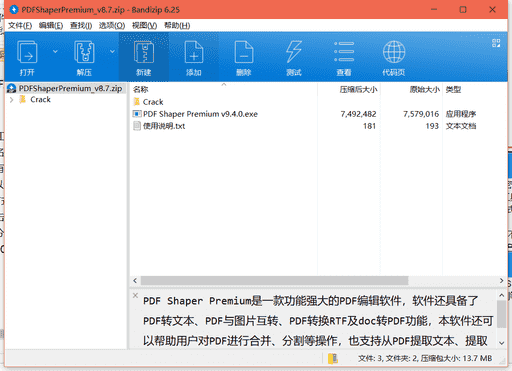512x371 pixels.
Task: Expand the Crack folder in the tree
Action: tap(12, 100)
